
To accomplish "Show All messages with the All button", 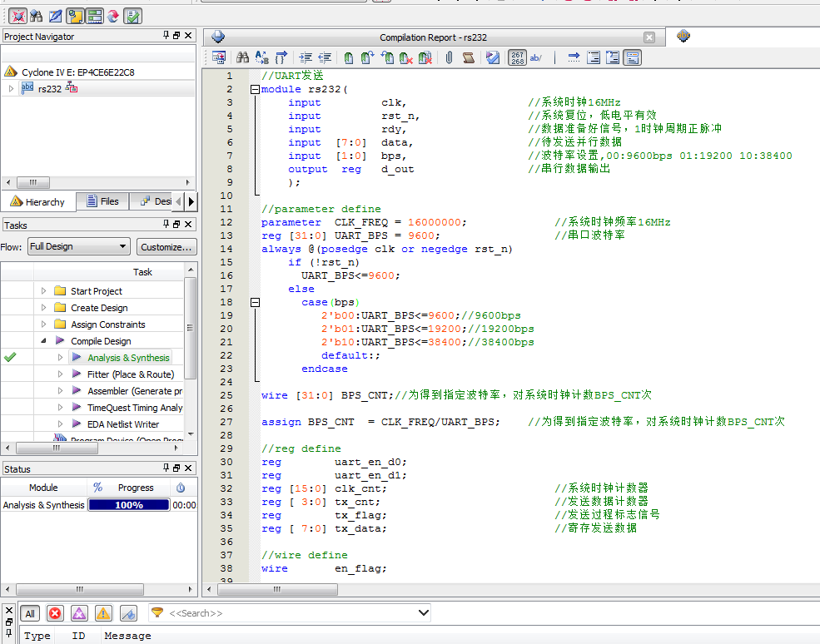I will tap(30, 613).
